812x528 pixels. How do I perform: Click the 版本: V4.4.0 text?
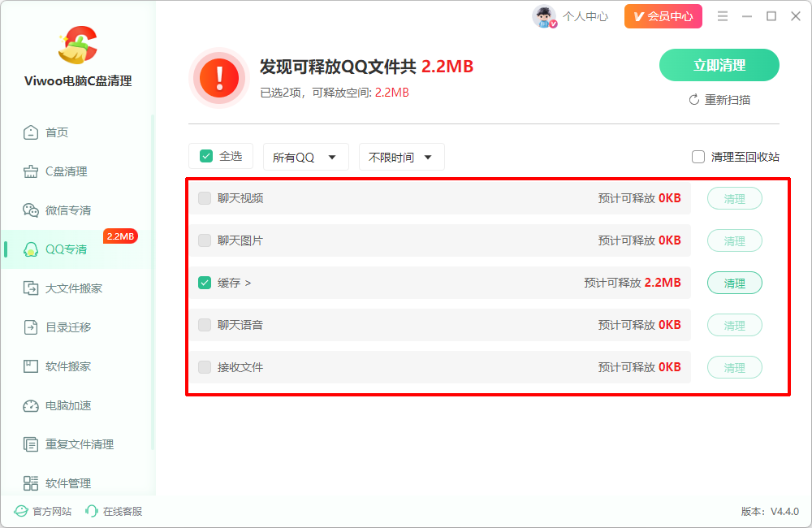point(770,512)
